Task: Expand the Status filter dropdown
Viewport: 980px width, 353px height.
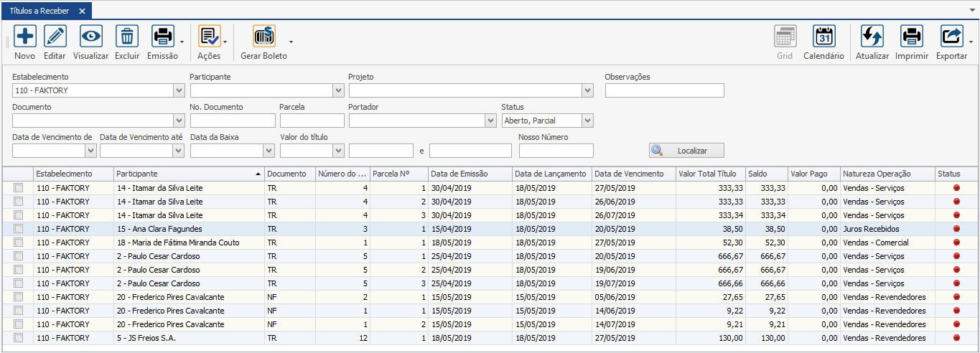Action: click(x=587, y=121)
